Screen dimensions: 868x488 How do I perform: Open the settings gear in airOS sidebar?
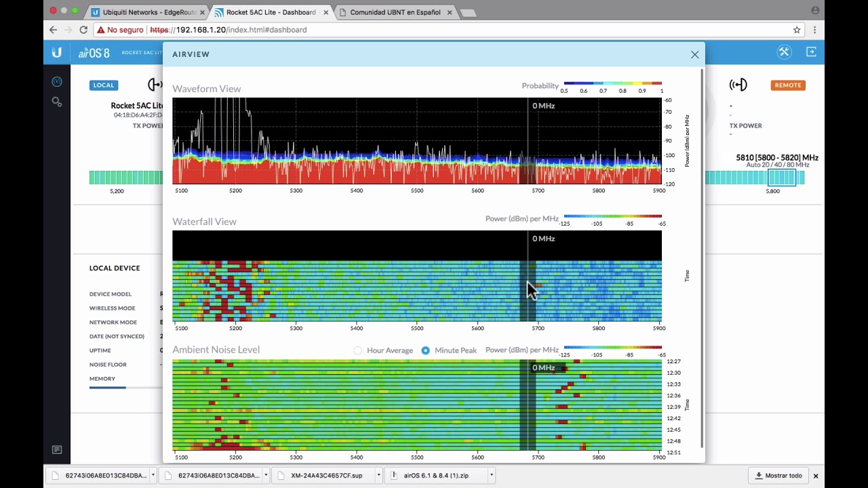pyautogui.click(x=57, y=102)
